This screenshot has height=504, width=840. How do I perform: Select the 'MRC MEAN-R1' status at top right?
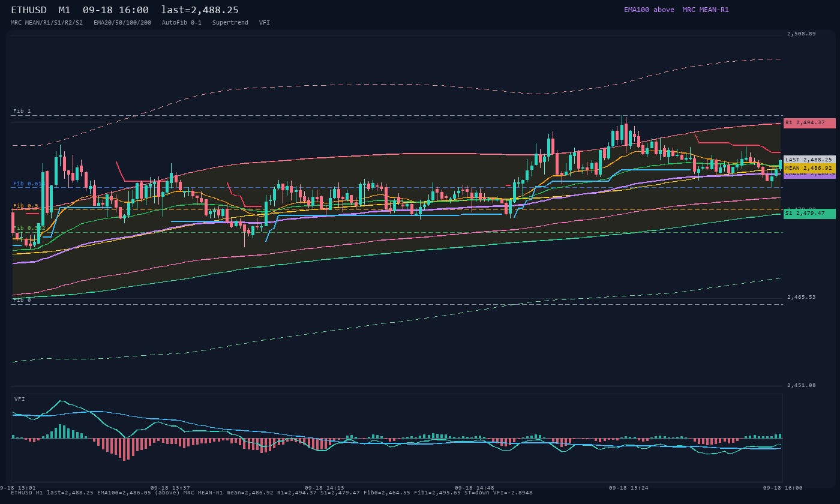pyautogui.click(x=706, y=10)
